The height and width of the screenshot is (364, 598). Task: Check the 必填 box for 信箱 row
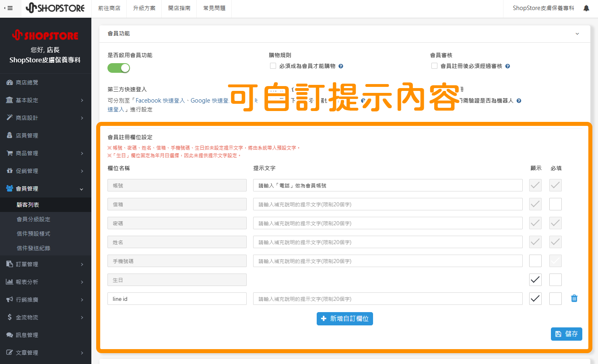click(555, 204)
